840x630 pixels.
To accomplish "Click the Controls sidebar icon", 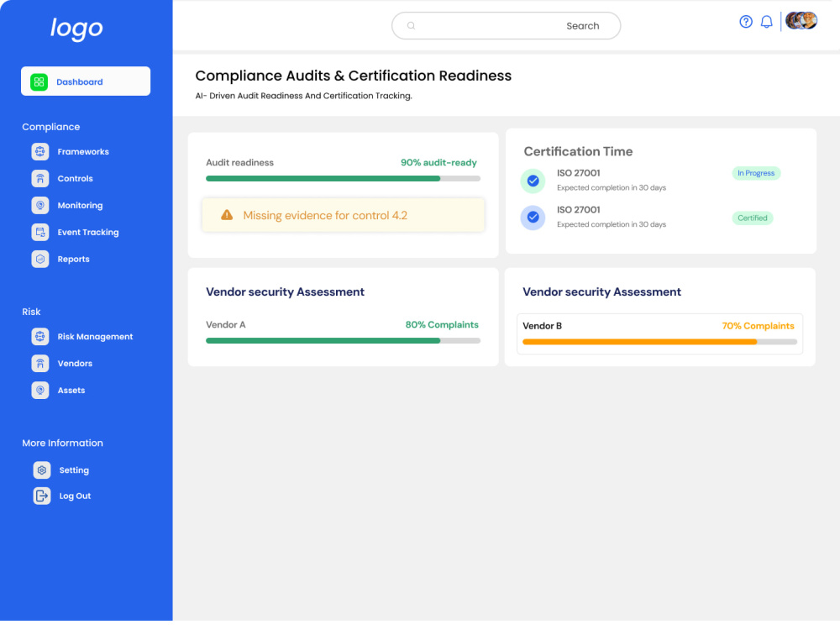I will pos(40,178).
